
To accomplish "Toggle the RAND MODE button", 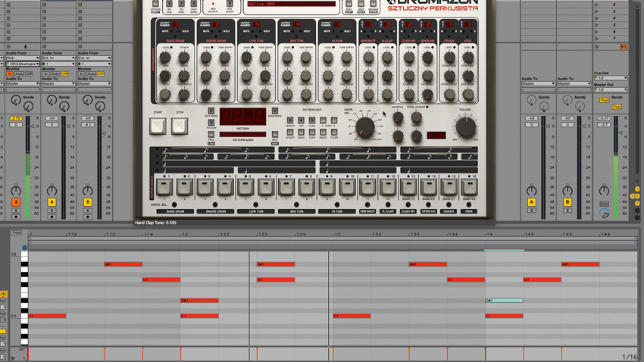I will tap(275, 111).
